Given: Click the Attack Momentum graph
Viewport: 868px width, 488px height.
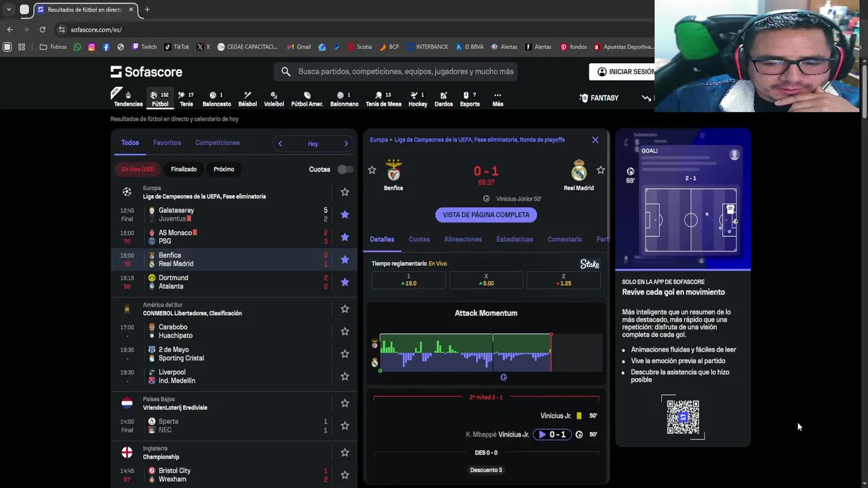Looking at the screenshot, I should 491,352.
